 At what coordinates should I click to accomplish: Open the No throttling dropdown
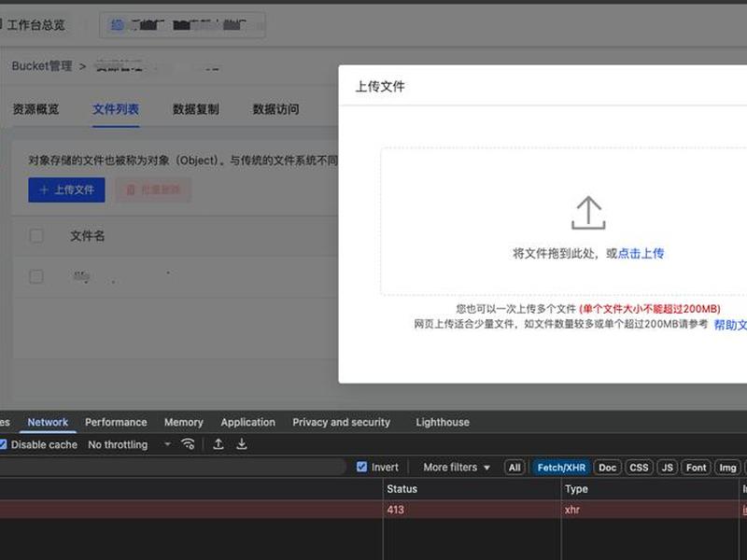click(x=129, y=445)
